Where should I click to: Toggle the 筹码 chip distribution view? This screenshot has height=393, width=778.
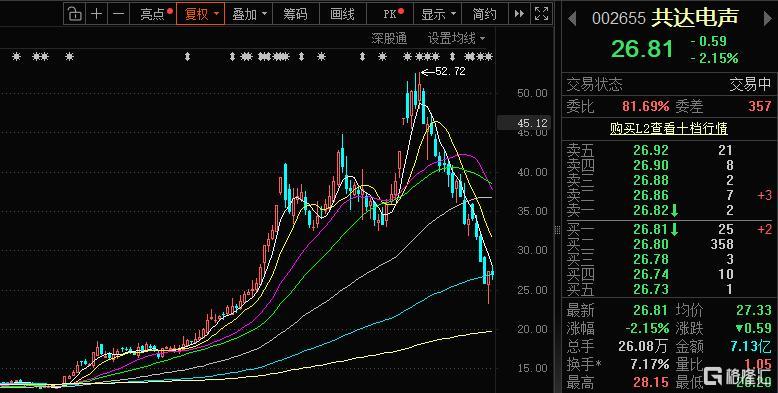coord(295,14)
